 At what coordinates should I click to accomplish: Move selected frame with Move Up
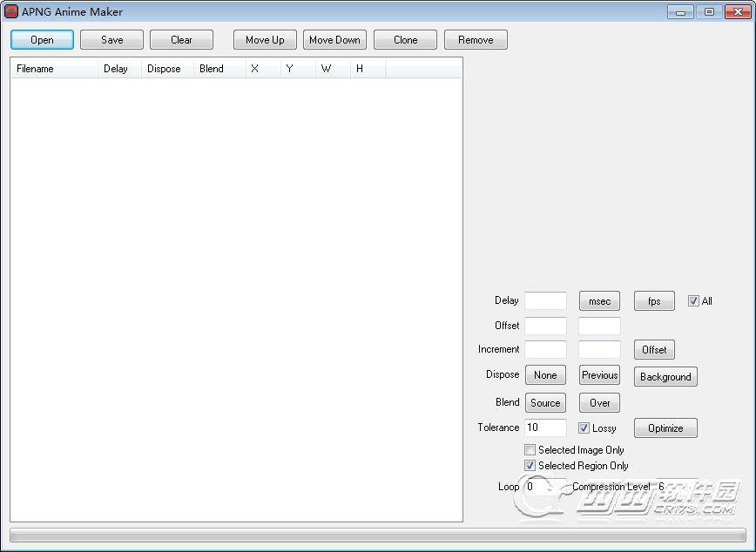tap(265, 40)
